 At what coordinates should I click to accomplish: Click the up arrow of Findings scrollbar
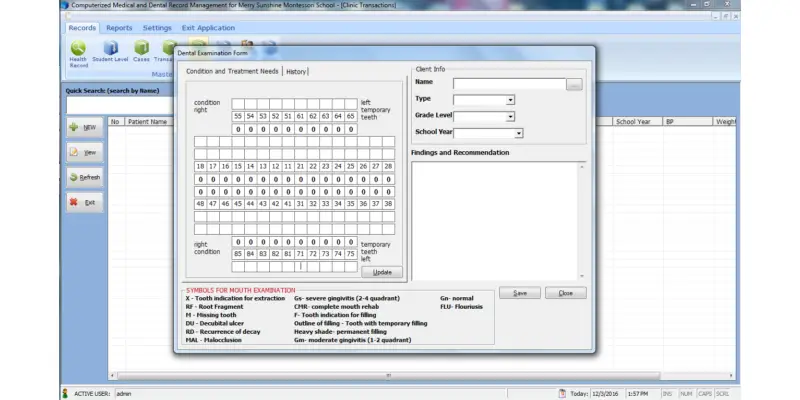click(582, 167)
